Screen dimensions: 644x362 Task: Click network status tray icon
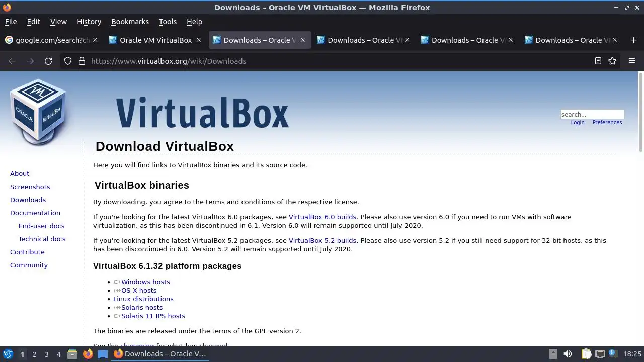pyautogui.click(x=600, y=354)
